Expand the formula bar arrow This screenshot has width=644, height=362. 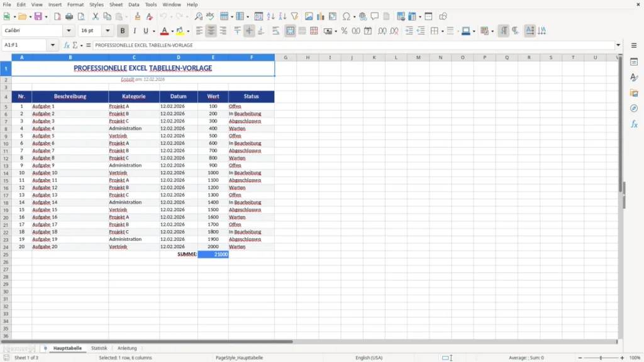618,45
